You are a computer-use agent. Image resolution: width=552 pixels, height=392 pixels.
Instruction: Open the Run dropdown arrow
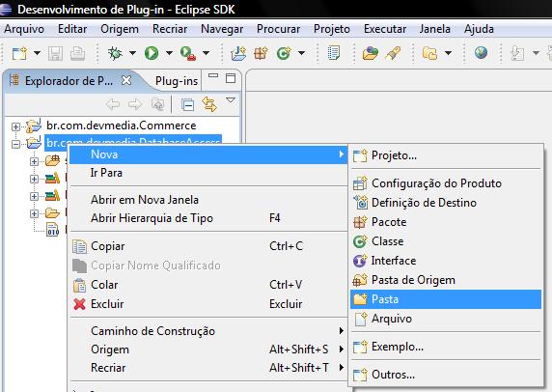[x=169, y=53]
